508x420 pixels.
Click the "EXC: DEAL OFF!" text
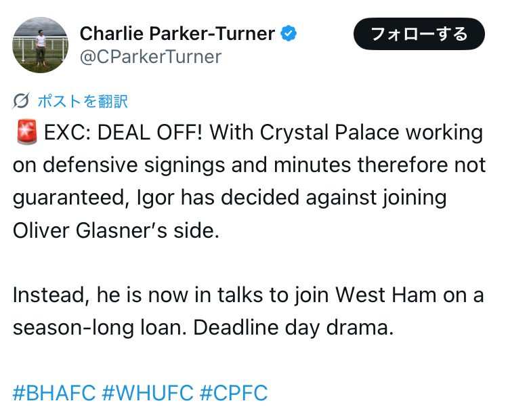pyautogui.click(x=123, y=133)
